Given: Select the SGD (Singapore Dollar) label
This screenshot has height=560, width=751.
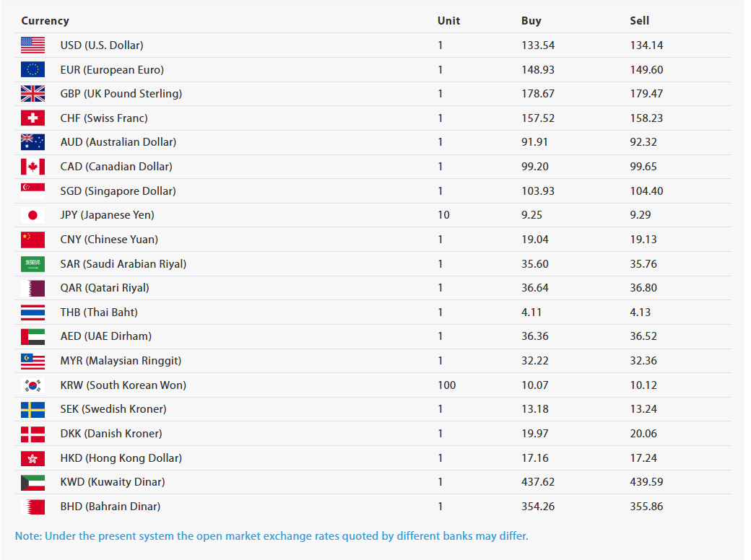Looking at the screenshot, I should click(x=118, y=191).
